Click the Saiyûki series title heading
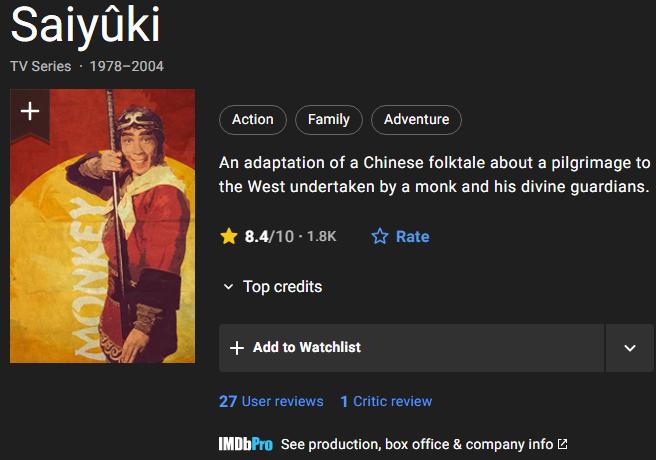The height and width of the screenshot is (460, 656). click(x=85, y=27)
